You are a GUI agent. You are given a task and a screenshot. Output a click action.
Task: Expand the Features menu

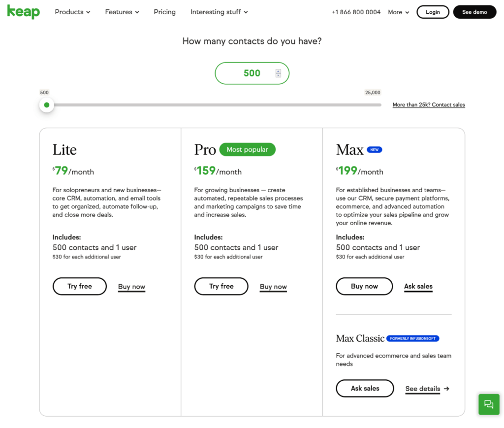pos(122,12)
